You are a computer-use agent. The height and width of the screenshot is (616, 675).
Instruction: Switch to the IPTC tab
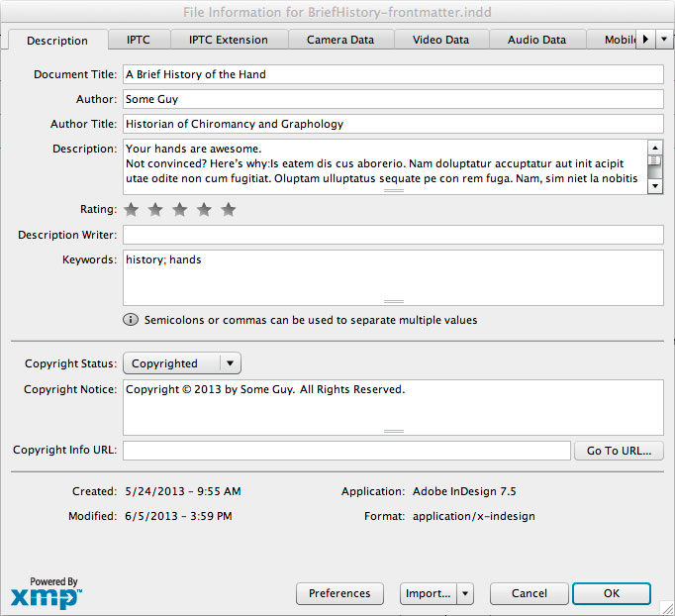point(138,40)
